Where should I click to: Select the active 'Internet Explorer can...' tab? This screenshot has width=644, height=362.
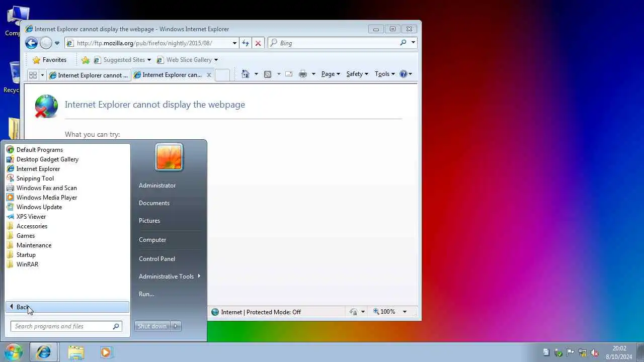point(168,75)
